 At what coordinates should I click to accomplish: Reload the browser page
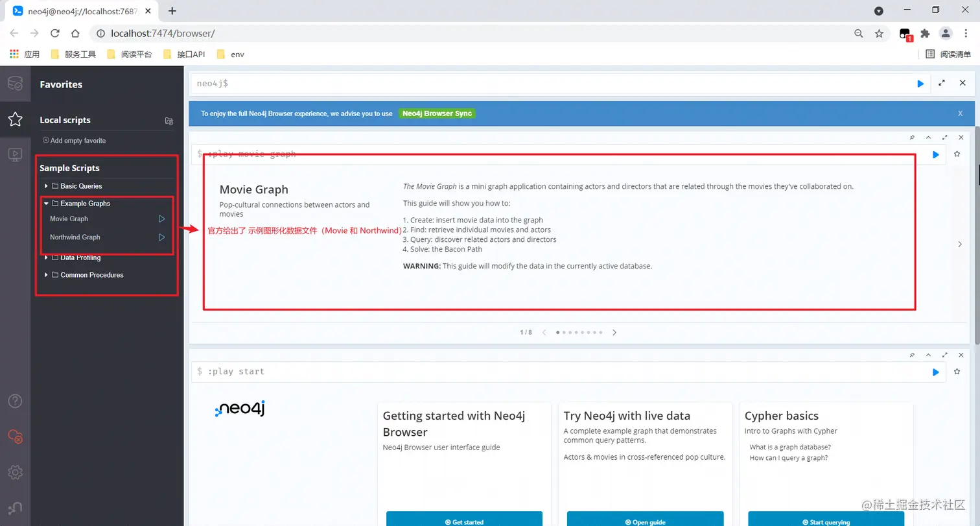click(55, 33)
